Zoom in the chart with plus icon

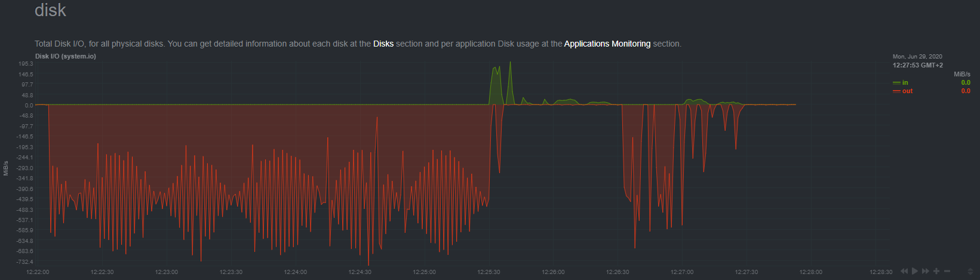click(936, 271)
